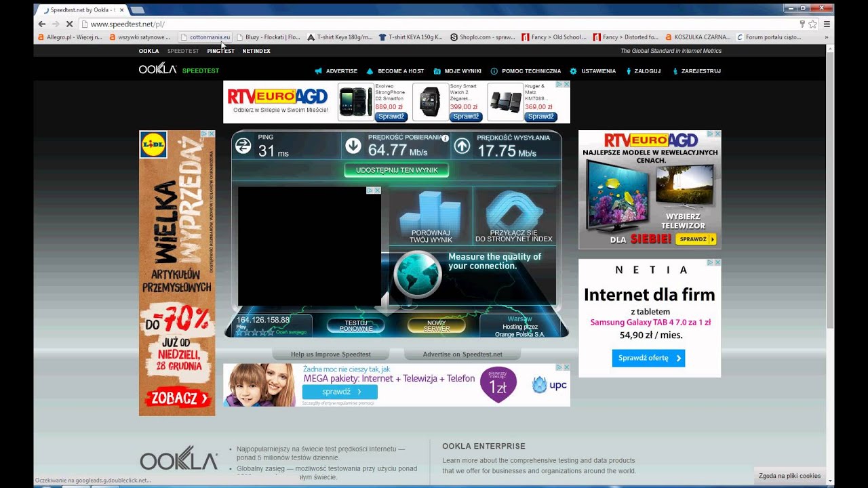This screenshot has height=488, width=868.
Task: Click ZALOGUJ login link
Action: [643, 71]
